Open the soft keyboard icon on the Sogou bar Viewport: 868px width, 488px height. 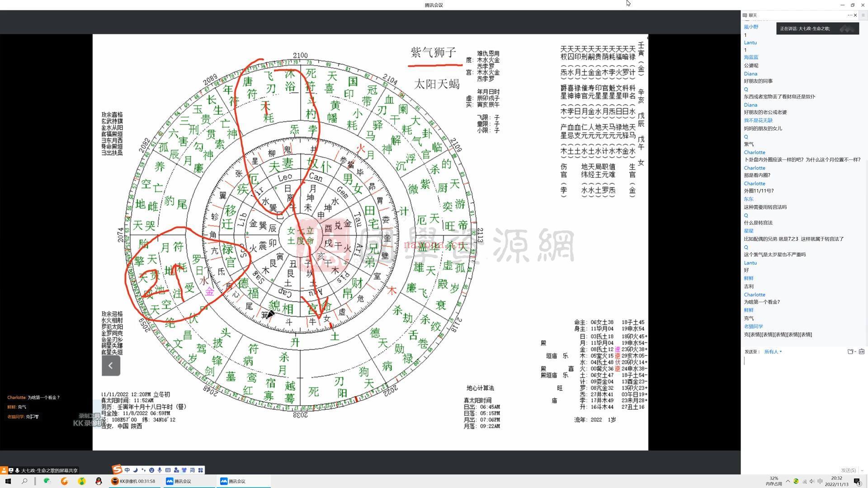click(x=168, y=470)
